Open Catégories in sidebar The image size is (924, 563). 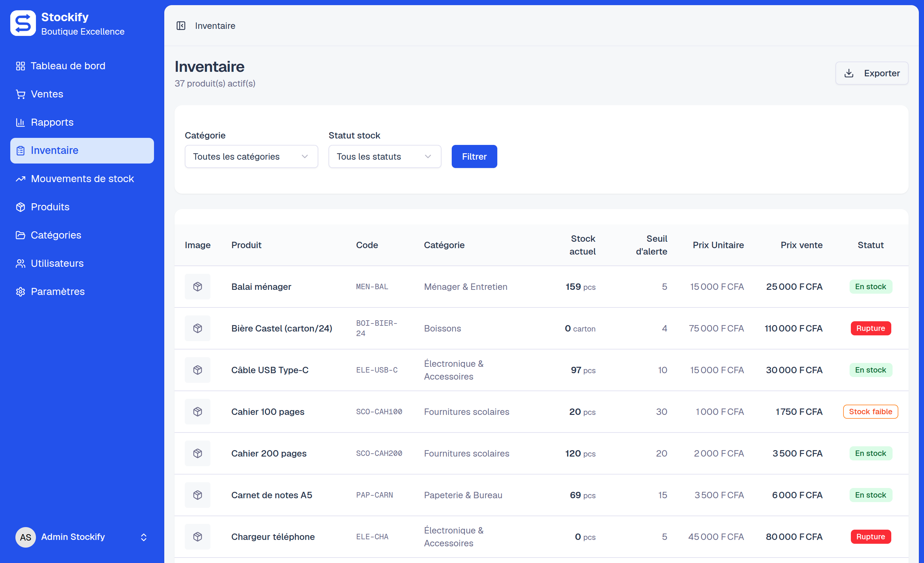pos(82,235)
